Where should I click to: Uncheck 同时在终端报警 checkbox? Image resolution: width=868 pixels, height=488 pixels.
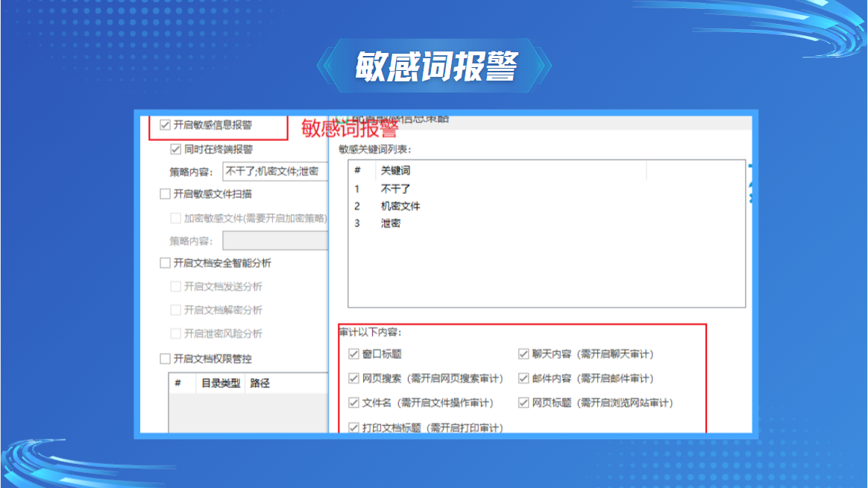click(x=175, y=149)
